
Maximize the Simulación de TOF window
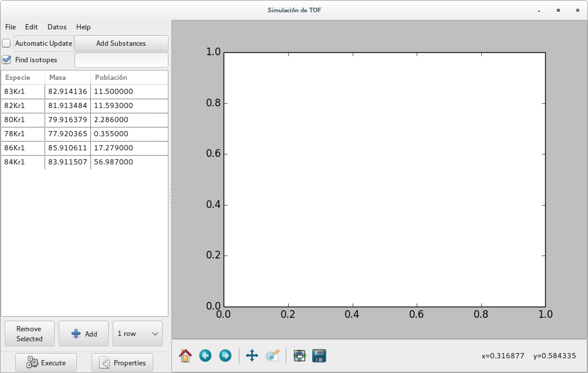[x=559, y=11]
